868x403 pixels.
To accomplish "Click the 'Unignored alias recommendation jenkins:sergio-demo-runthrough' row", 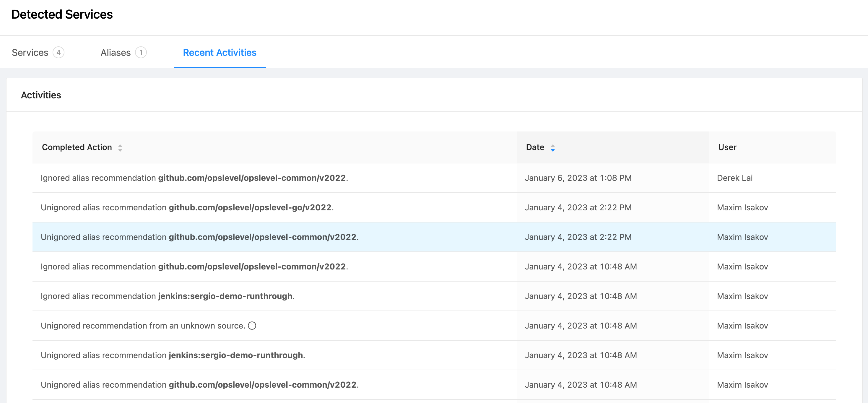I will 434,355.
